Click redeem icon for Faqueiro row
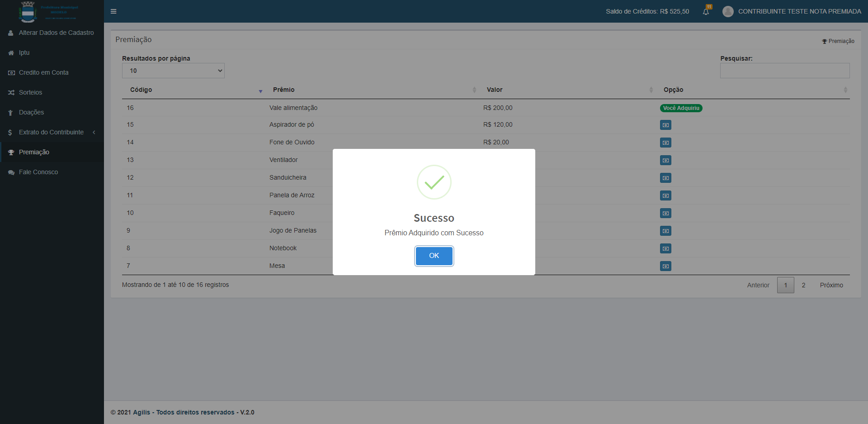The width and height of the screenshot is (868, 424). tap(665, 213)
